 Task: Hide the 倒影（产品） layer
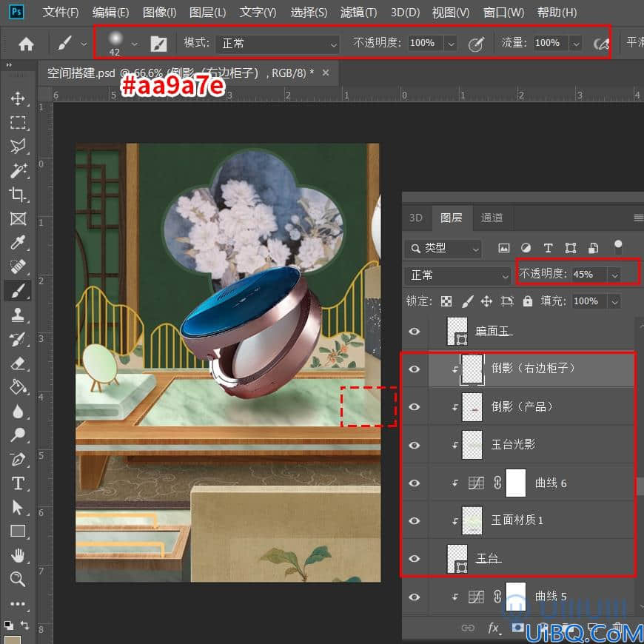click(415, 406)
